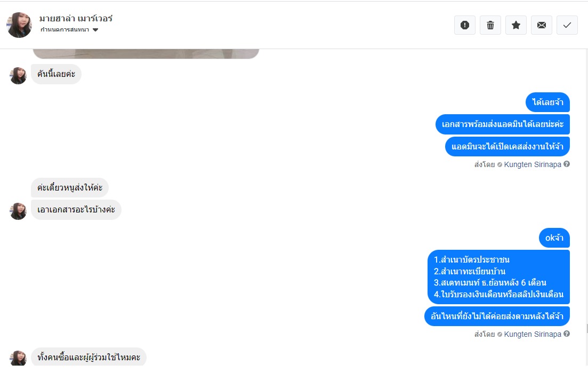Open help icon beside last Kungten Sirinapa
Image resolution: width=588 pixels, height=372 pixels.
click(x=567, y=334)
